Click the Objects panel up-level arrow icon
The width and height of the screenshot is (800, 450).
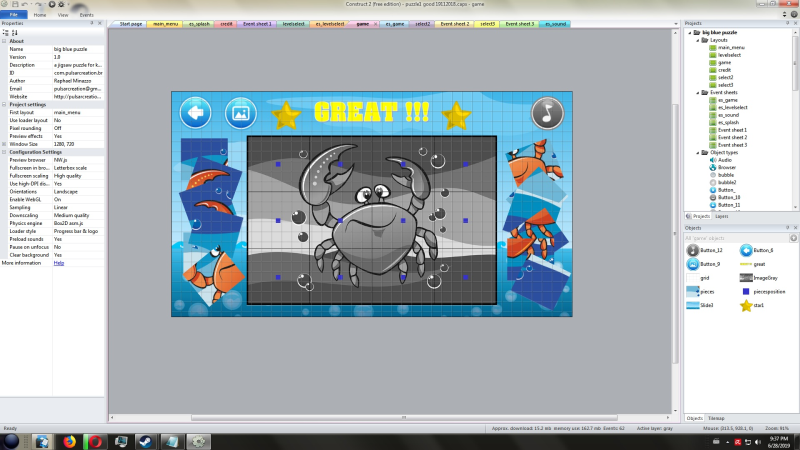[793, 238]
